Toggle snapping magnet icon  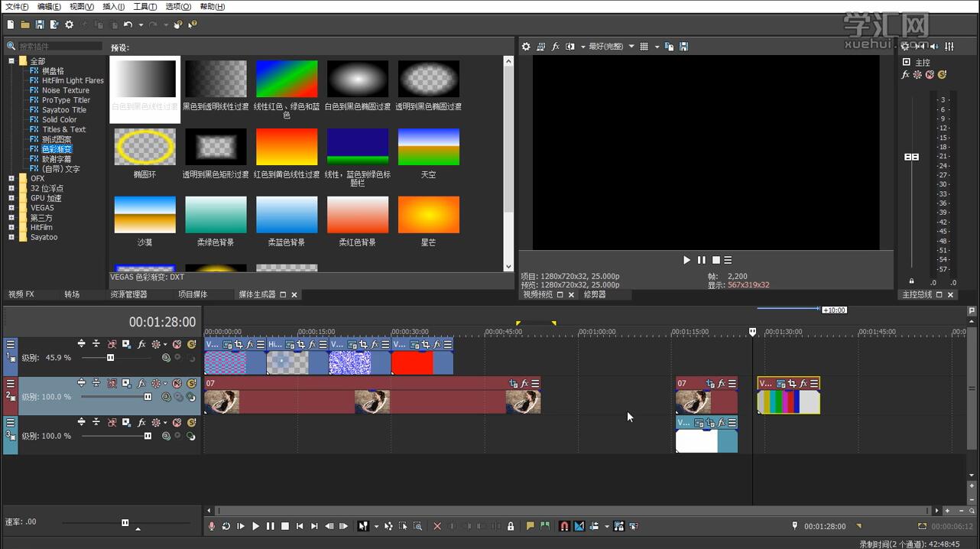tap(565, 526)
